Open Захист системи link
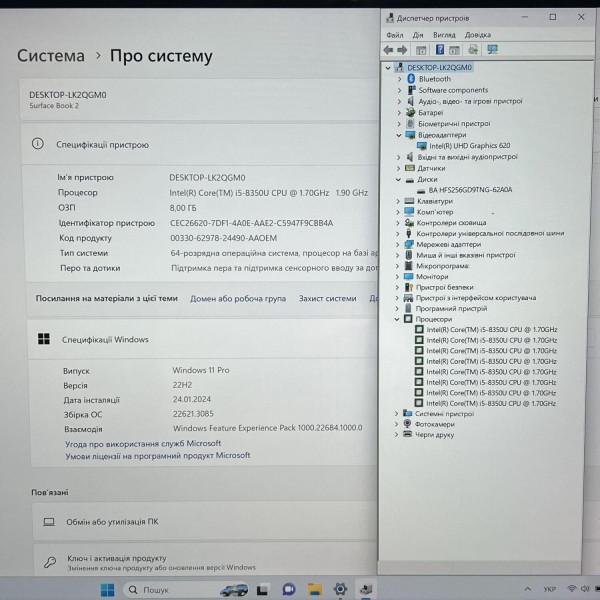Image resolution: width=600 pixels, height=600 pixels. click(328, 299)
